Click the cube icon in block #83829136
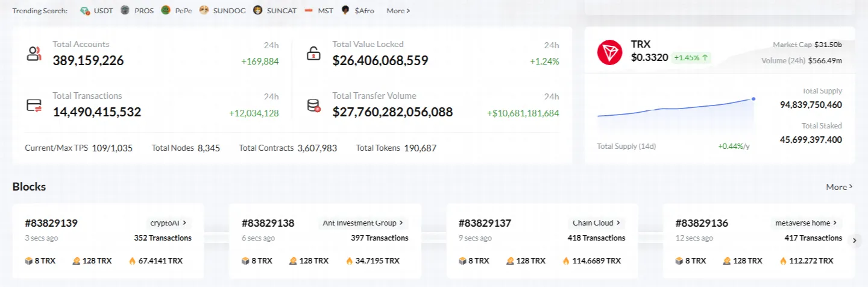 (x=679, y=261)
